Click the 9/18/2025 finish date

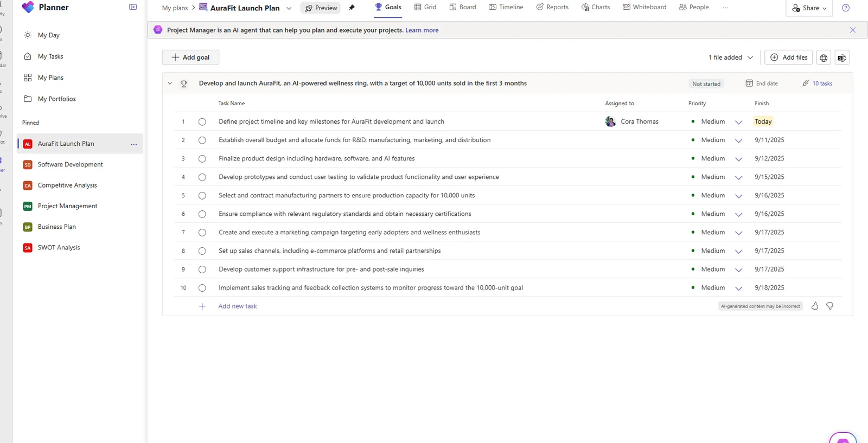click(x=769, y=288)
